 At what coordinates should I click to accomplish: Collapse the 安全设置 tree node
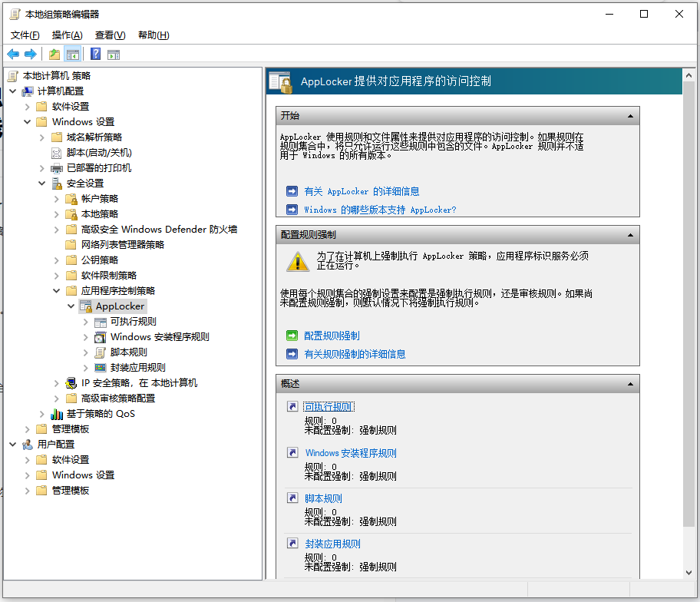pos(42,183)
